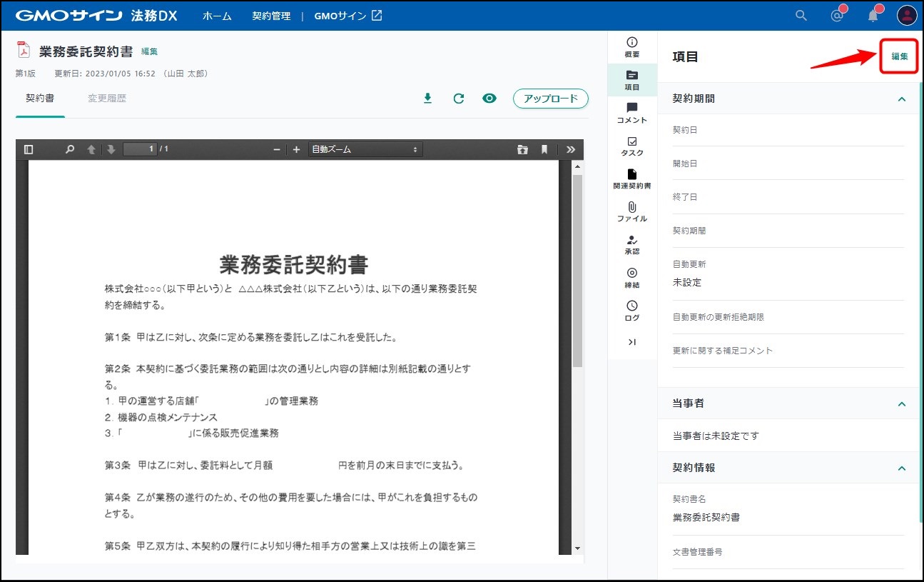
Task: Click the PDF page number field
Action: tap(140, 149)
